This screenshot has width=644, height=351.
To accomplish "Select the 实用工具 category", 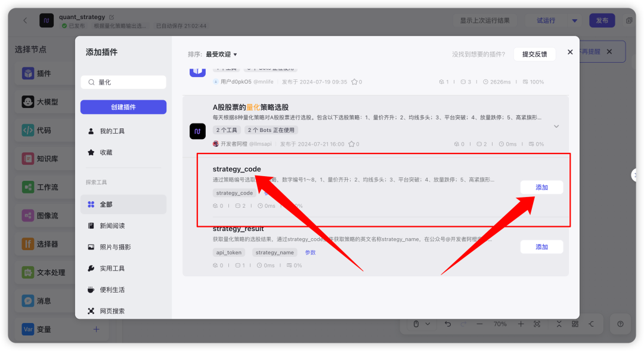I will (x=123, y=269).
